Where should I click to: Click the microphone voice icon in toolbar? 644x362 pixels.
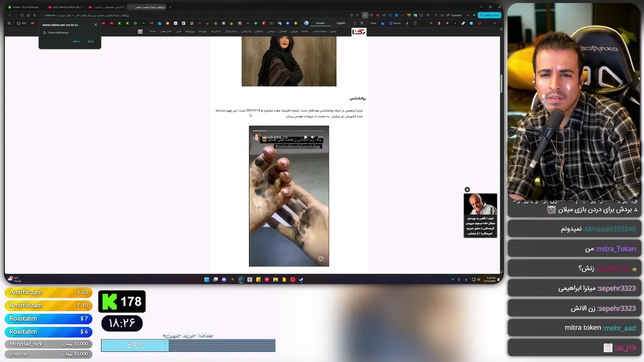click(x=34, y=15)
